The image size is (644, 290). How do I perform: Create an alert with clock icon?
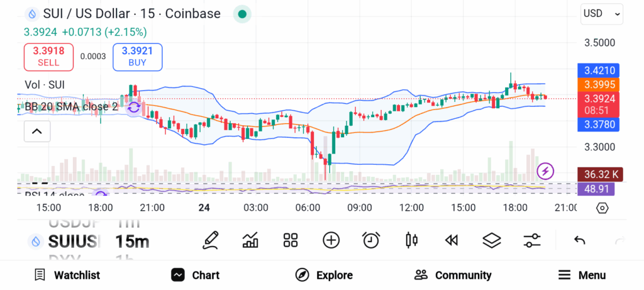(x=371, y=240)
